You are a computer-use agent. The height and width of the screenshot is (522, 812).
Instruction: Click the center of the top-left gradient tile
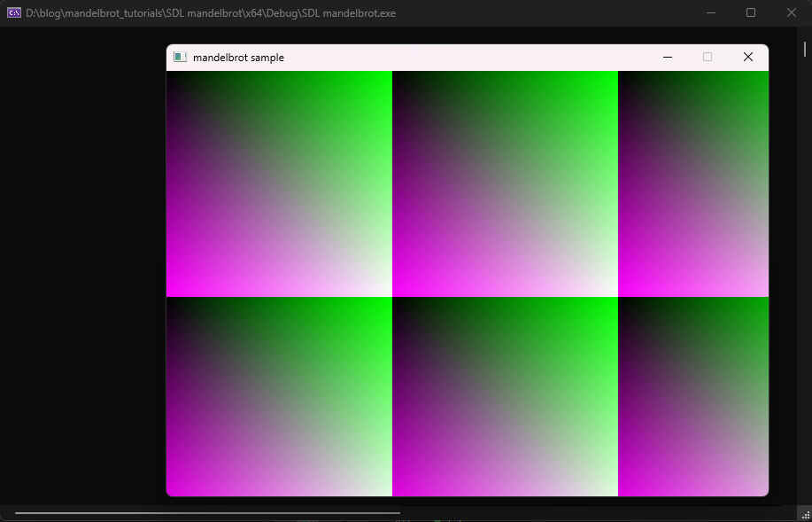[279, 183]
